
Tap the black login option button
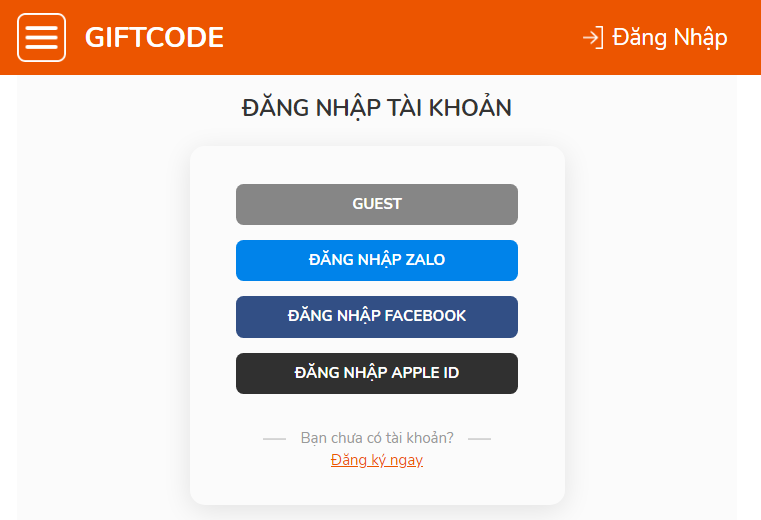pyautogui.click(x=377, y=373)
